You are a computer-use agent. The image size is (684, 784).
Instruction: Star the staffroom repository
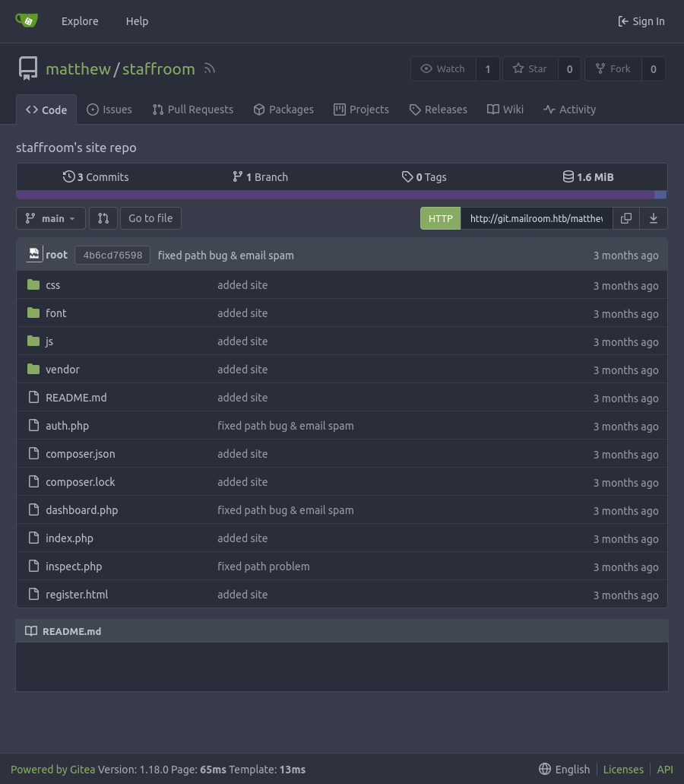coord(530,68)
